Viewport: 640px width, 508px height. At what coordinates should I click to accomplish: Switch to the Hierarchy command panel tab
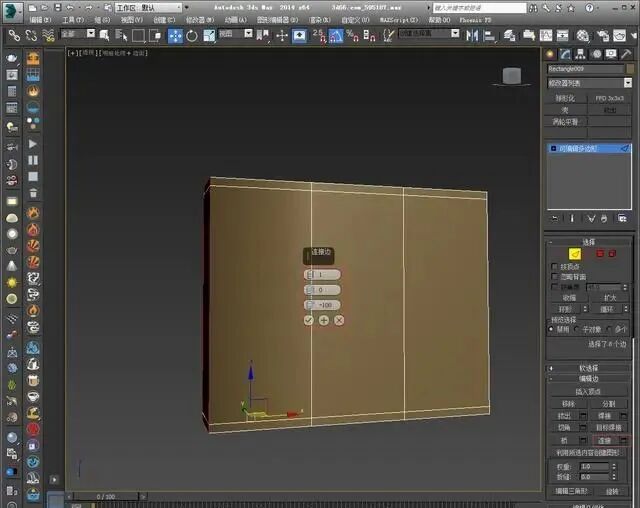pos(580,54)
